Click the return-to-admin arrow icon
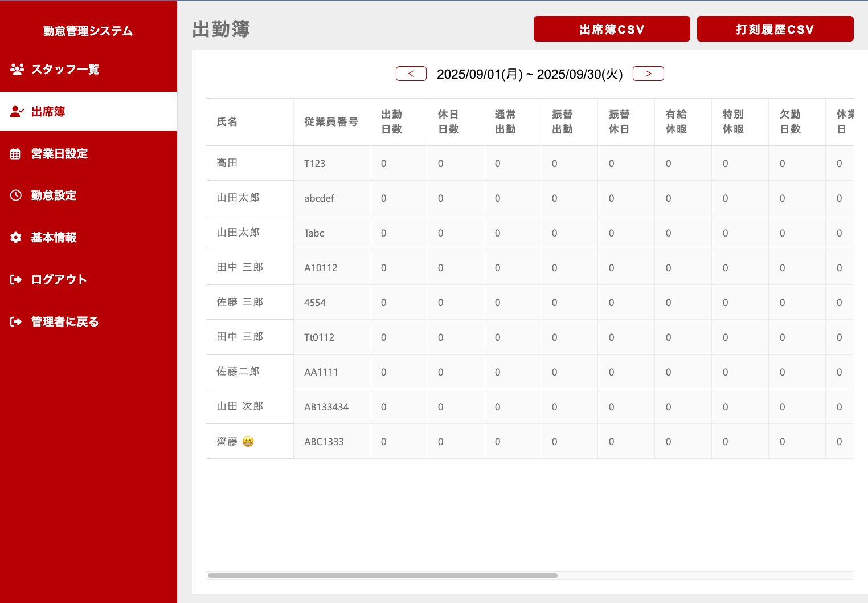Screen dimensions: 868x603 coord(16,322)
